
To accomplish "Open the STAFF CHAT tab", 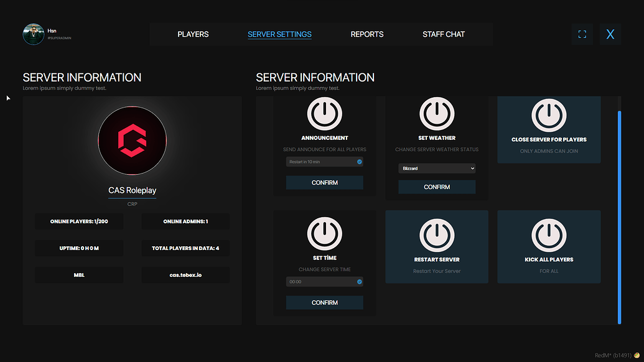I will point(444,34).
